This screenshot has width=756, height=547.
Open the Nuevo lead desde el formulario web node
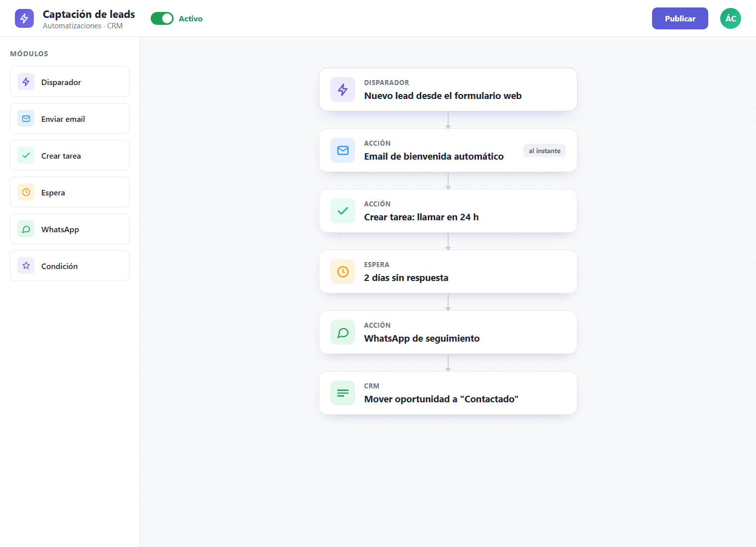448,90
